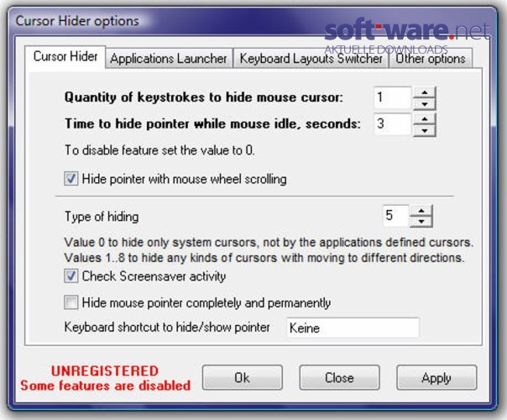Image resolution: width=507 pixels, height=420 pixels.
Task: Enable Hide mouse pointer completely and permanently
Action: point(71,302)
